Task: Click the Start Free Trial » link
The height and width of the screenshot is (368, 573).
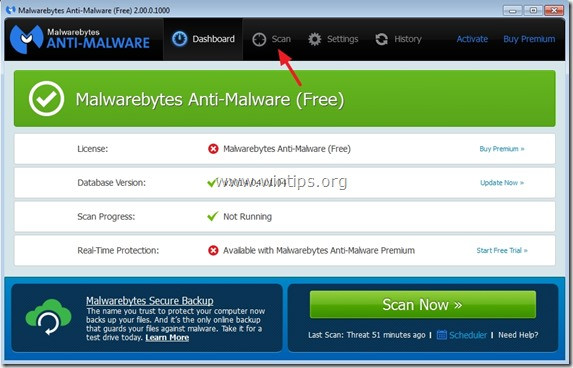Action: (502, 250)
